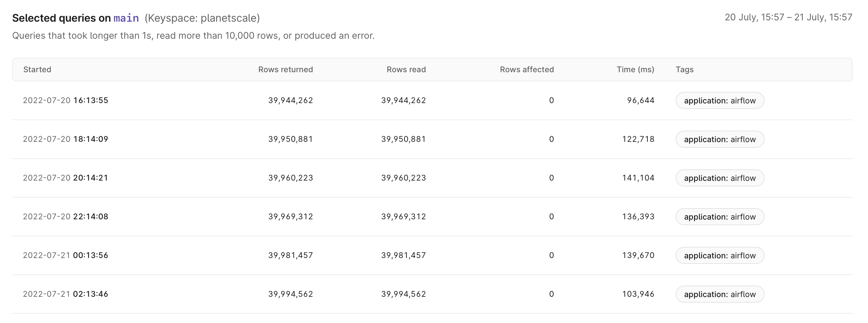Click the Tags column header

[684, 69]
